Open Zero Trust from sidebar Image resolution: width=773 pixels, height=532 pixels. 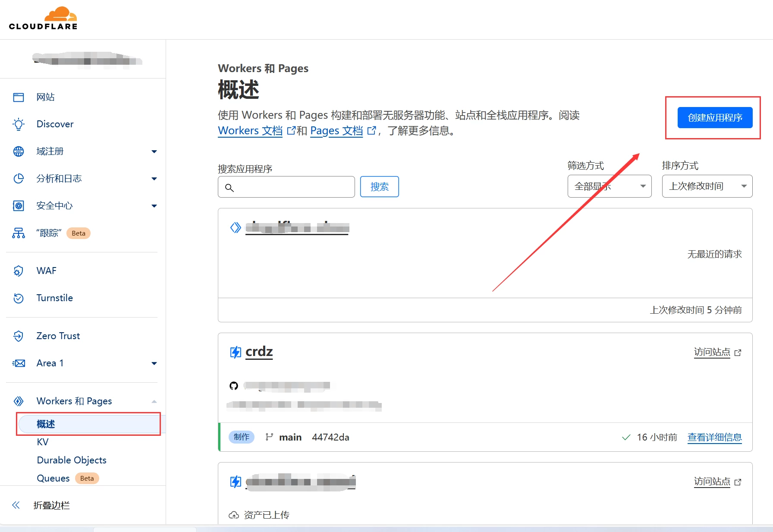(x=58, y=336)
